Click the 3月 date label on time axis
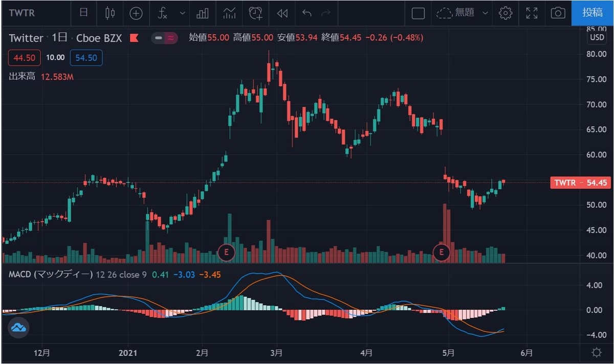This screenshot has height=364, width=614. point(277,352)
